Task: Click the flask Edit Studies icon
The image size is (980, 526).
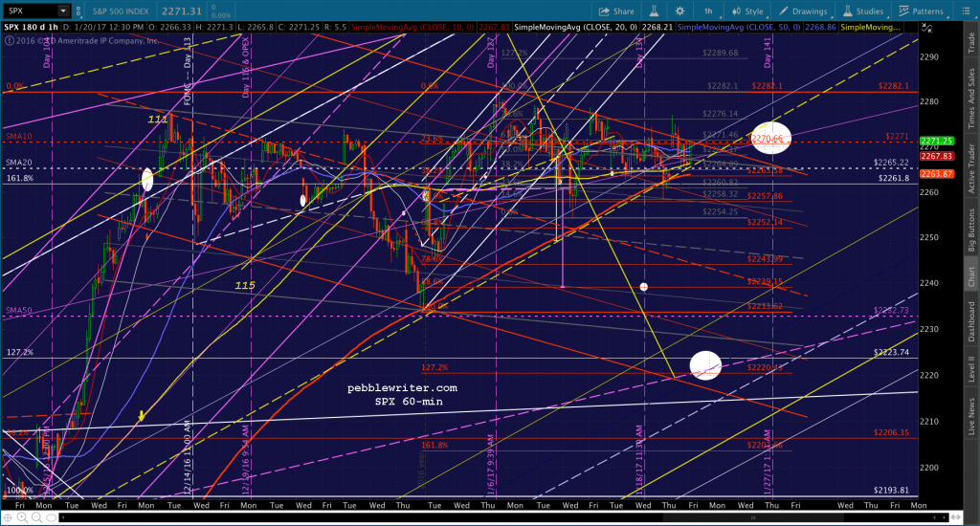Action: 654,11
